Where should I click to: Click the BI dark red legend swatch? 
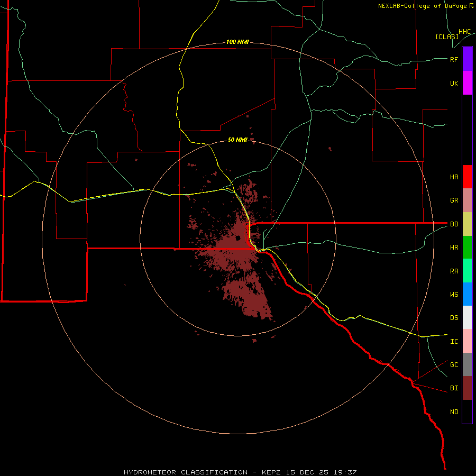(467, 388)
